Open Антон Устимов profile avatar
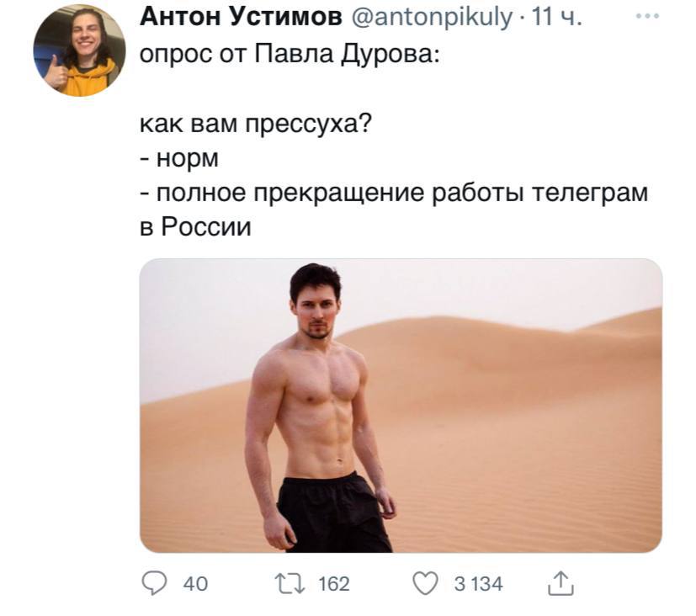 tap(79, 50)
